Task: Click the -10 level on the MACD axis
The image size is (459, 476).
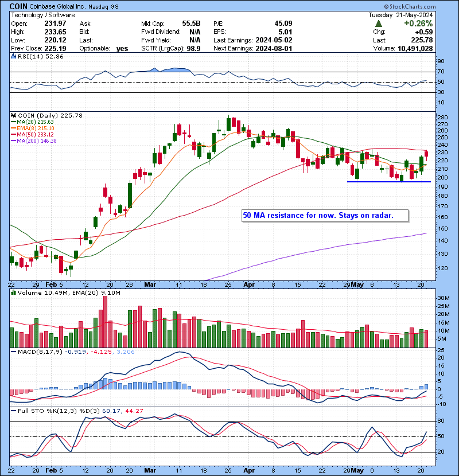Action: tap(442, 404)
